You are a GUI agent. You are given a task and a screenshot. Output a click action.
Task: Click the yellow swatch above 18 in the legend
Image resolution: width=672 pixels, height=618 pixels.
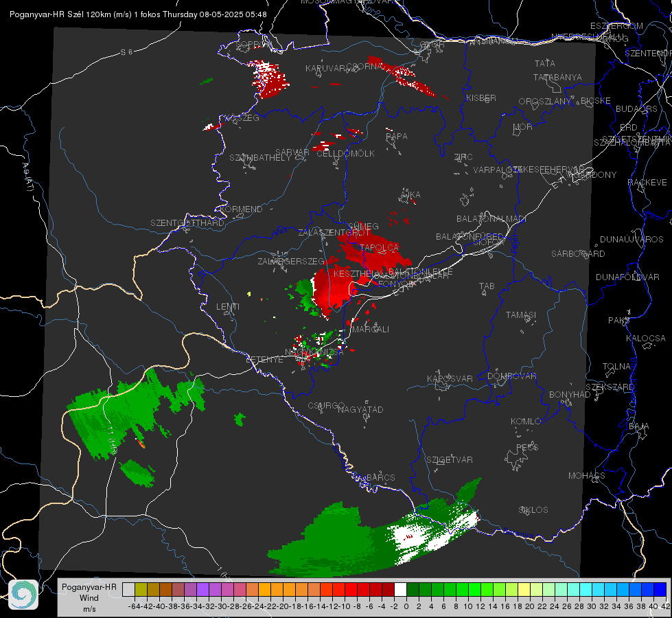click(524, 590)
